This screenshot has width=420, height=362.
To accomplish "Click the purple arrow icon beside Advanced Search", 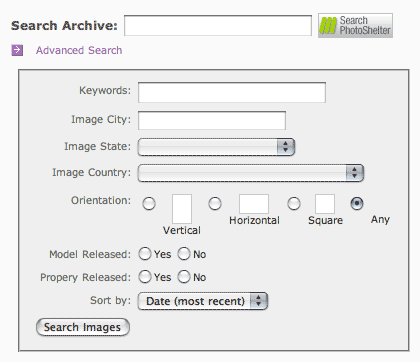I will [17, 50].
